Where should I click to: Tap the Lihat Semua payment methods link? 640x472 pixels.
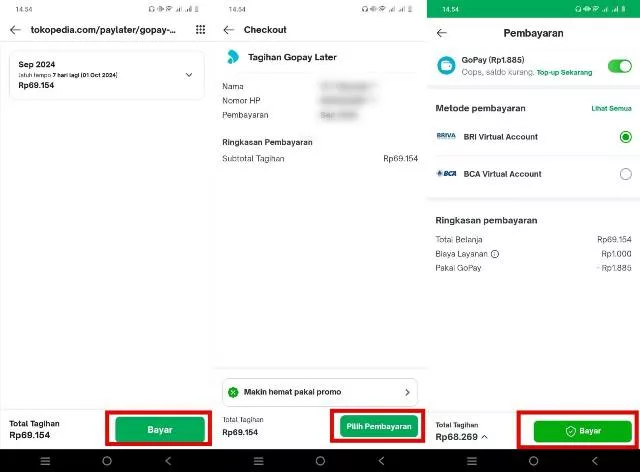pos(611,108)
